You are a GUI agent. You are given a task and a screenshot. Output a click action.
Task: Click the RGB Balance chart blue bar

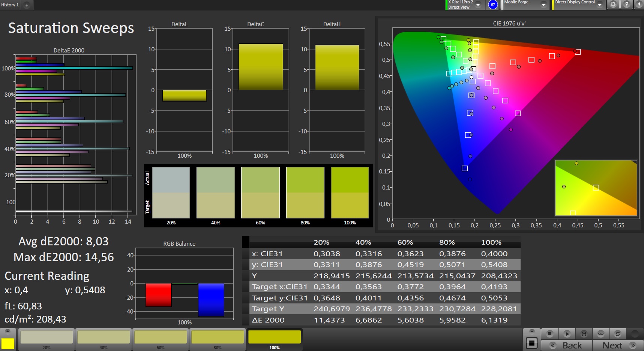[211, 300]
